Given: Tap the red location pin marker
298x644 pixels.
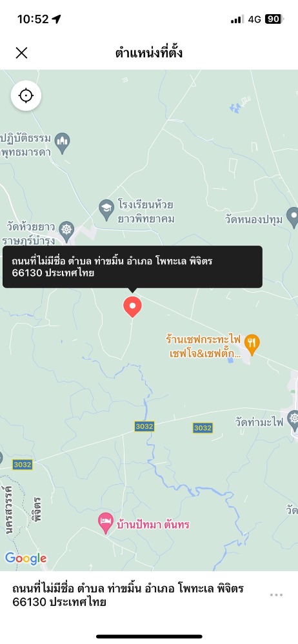Looking at the screenshot, I should (132, 307).
